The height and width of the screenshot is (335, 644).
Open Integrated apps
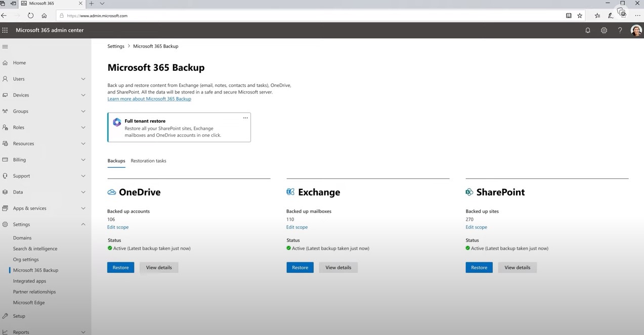29,281
